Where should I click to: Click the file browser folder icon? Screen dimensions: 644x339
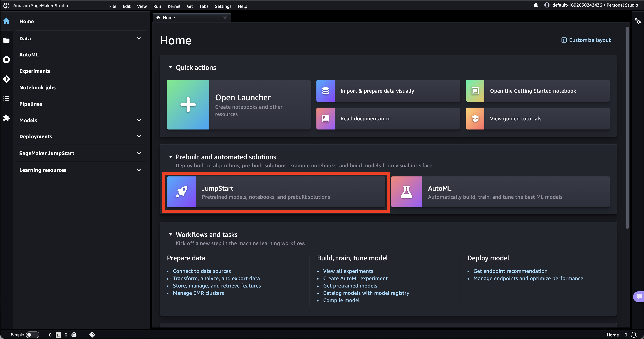(x=7, y=40)
